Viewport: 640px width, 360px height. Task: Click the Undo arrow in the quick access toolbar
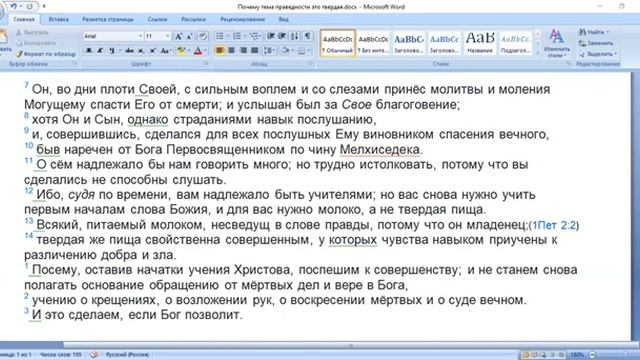(x=15, y=6)
